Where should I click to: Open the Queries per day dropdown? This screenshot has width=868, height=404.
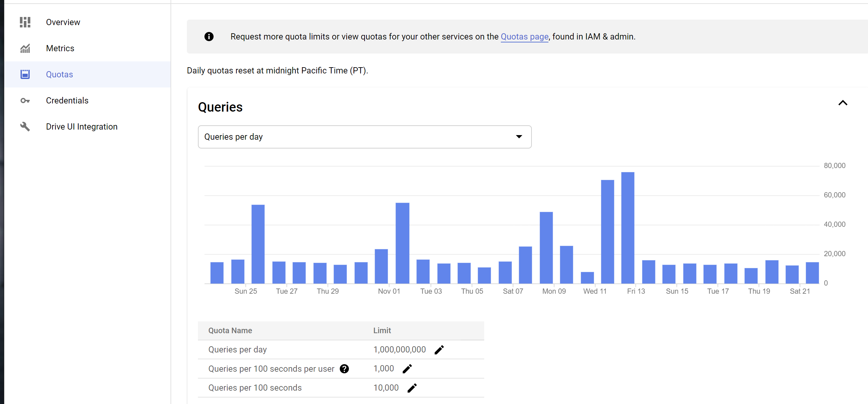point(365,137)
